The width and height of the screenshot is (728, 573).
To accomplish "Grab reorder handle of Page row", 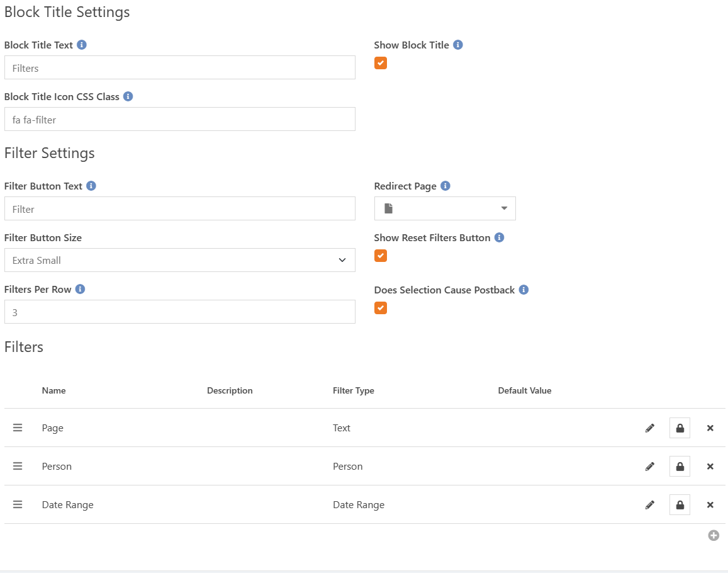I will (x=18, y=428).
